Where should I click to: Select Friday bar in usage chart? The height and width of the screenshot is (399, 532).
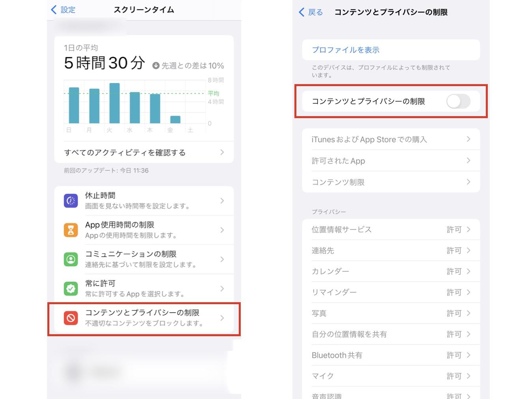(x=175, y=119)
